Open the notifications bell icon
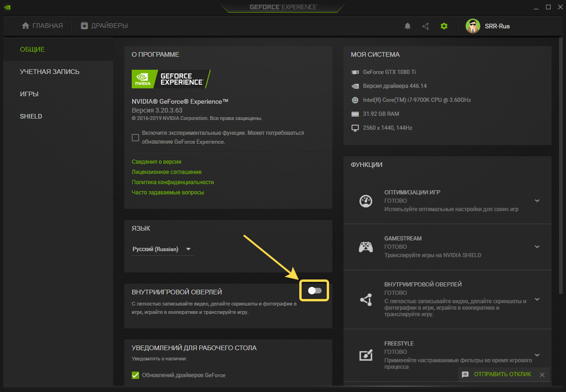Image resolution: width=566 pixels, height=392 pixels. 408,26
